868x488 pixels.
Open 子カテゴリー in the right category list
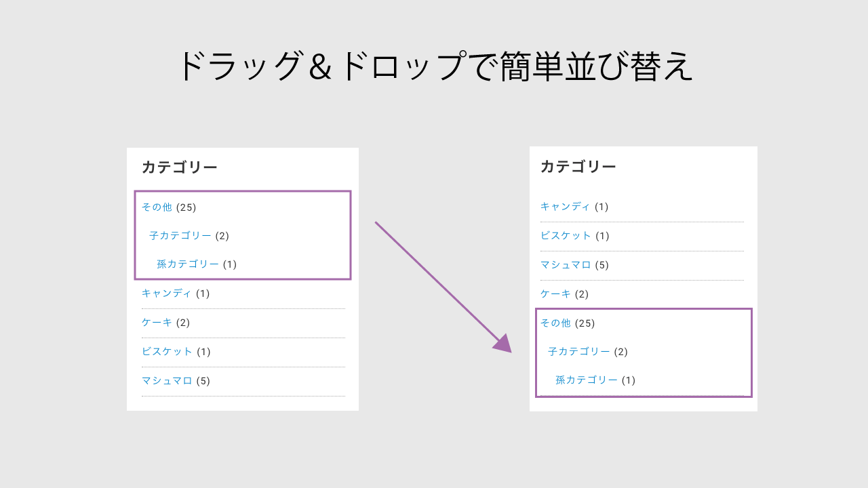(x=579, y=352)
